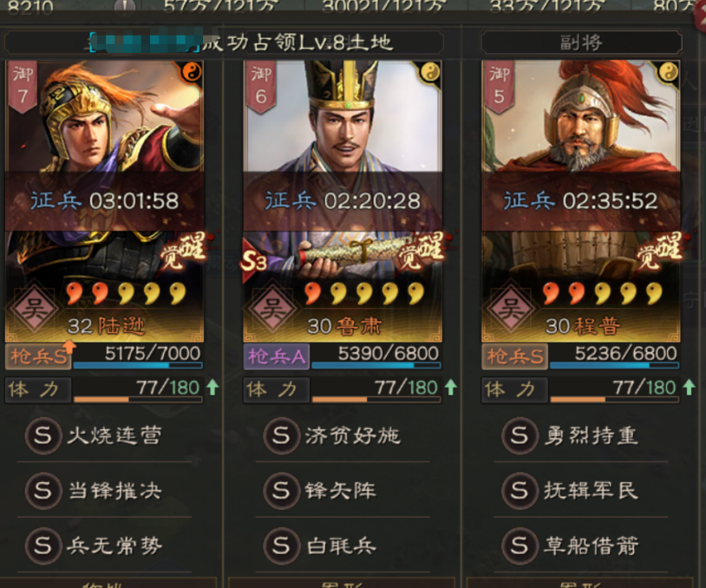Click the S3 season badge on 鲁肃
706x588 pixels.
point(253,261)
